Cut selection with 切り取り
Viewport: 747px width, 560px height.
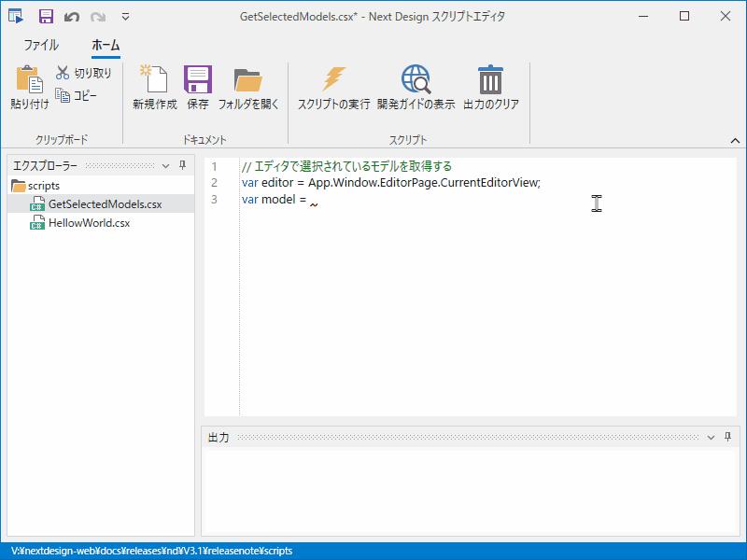pos(83,73)
